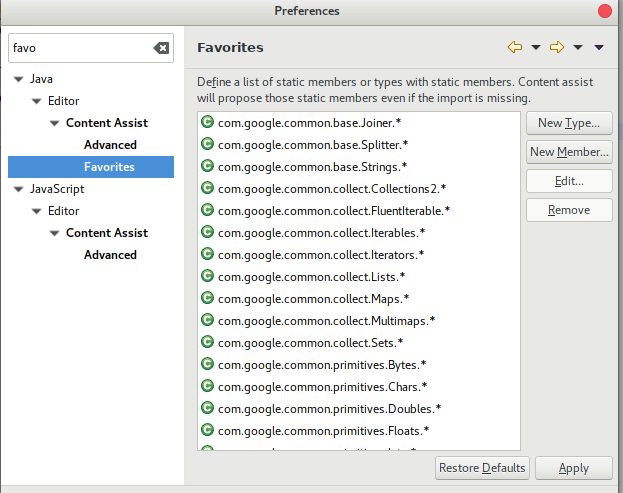The width and height of the screenshot is (623, 493).
Task: Go back with the yellow left arrow icon
Action: click(515, 47)
